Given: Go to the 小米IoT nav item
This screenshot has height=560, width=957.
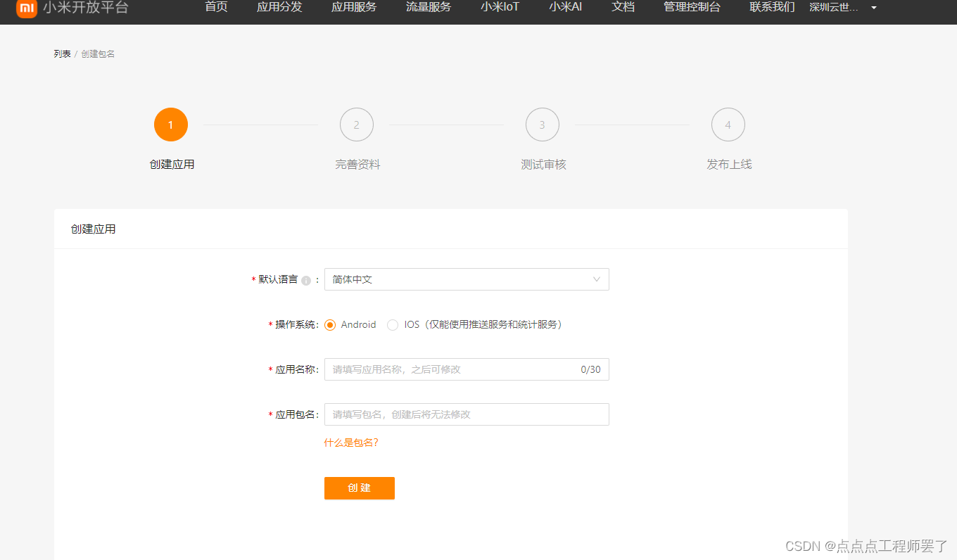Looking at the screenshot, I should pyautogui.click(x=500, y=7).
